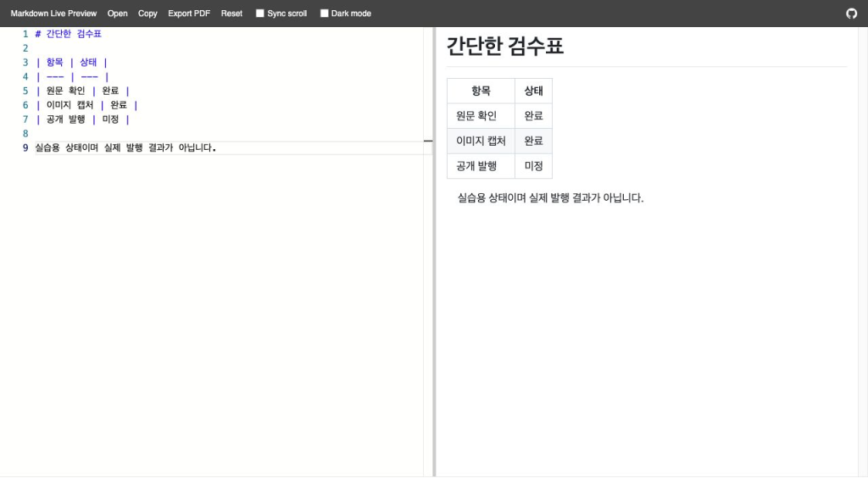
Task: Click the '상태' header cell in preview table
Action: pos(534,91)
